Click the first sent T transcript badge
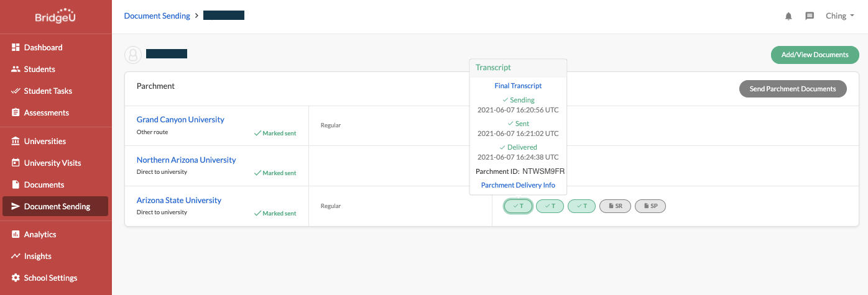 [518, 206]
